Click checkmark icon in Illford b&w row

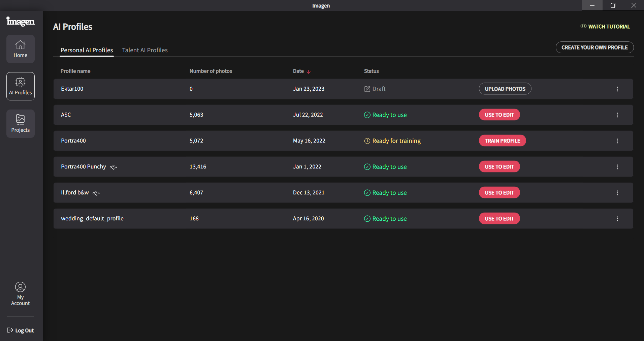367,193
